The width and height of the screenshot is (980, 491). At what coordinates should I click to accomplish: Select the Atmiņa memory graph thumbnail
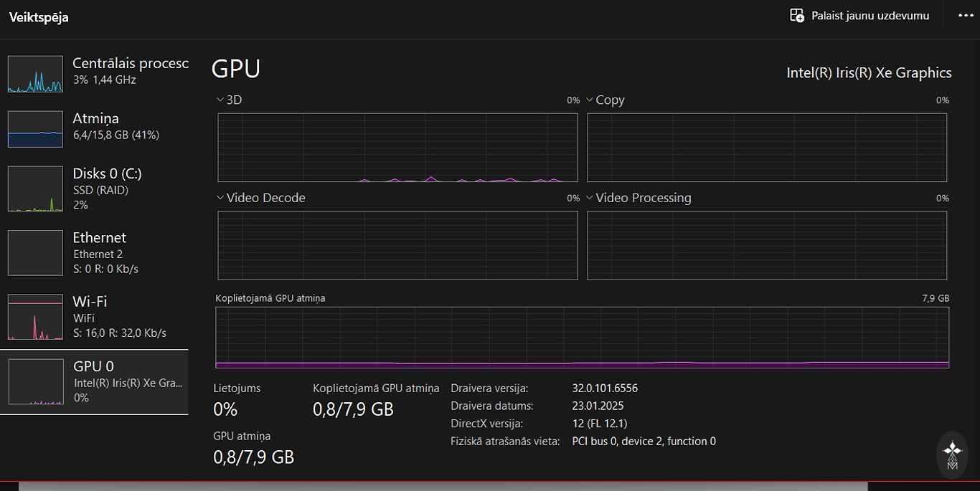[35, 129]
